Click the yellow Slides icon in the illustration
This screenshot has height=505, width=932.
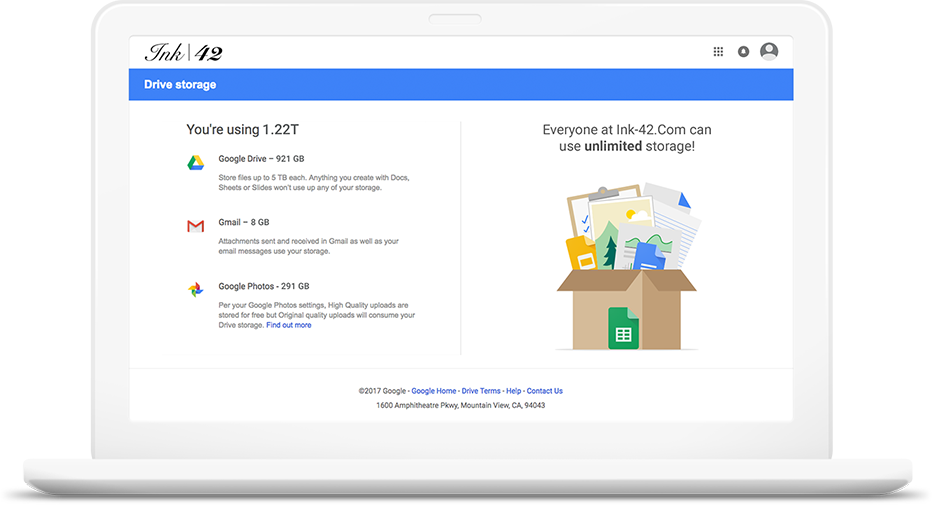pyautogui.click(x=580, y=254)
